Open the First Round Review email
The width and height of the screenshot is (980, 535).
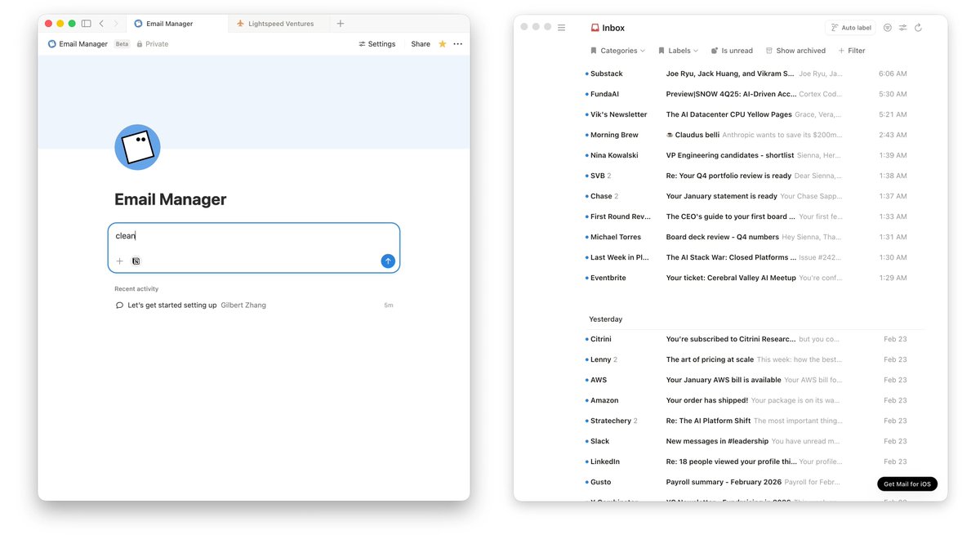click(746, 216)
